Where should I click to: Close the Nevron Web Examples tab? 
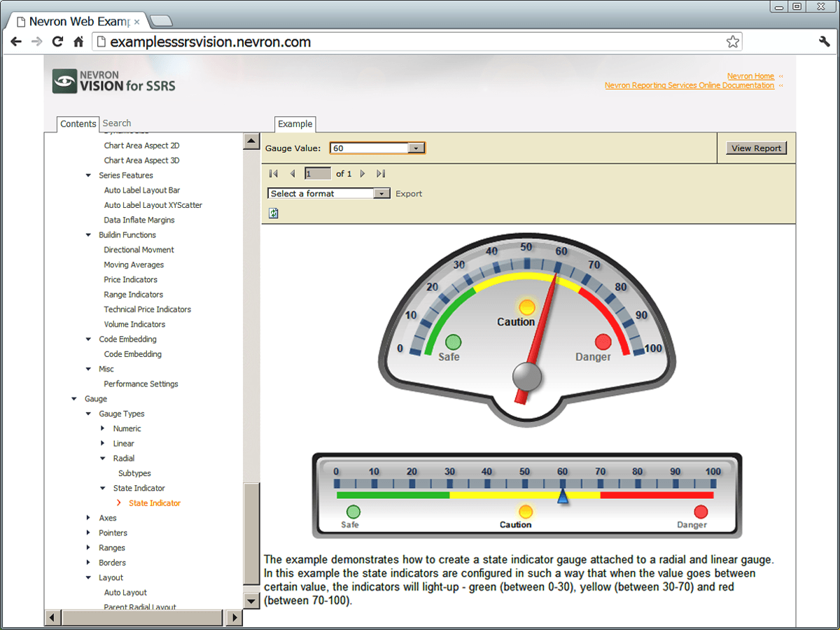point(137,22)
